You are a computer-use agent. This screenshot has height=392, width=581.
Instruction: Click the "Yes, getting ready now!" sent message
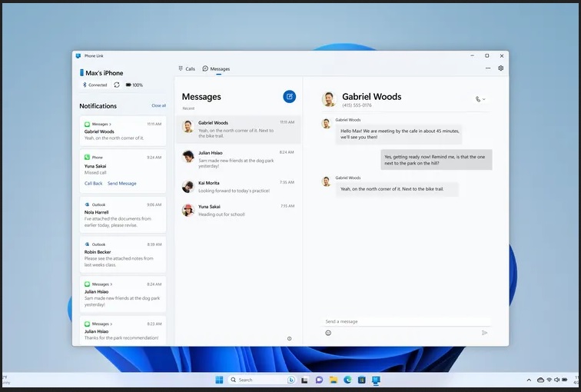tap(437, 160)
